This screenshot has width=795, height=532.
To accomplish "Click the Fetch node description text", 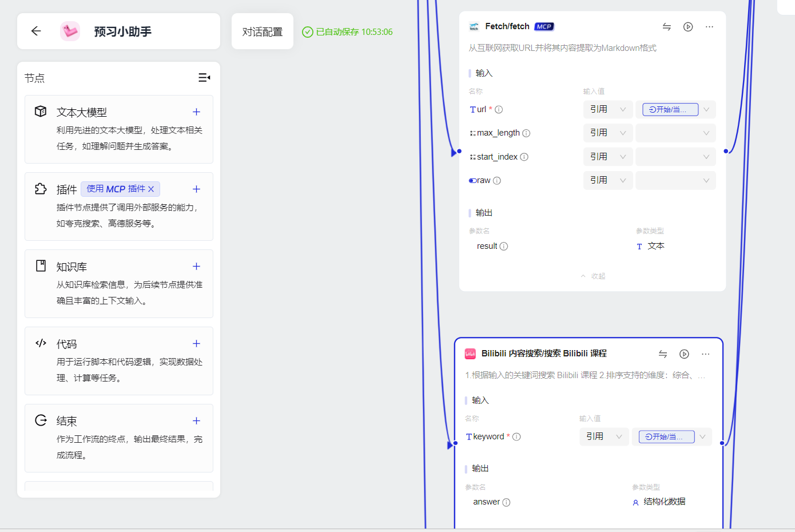I will coord(562,48).
